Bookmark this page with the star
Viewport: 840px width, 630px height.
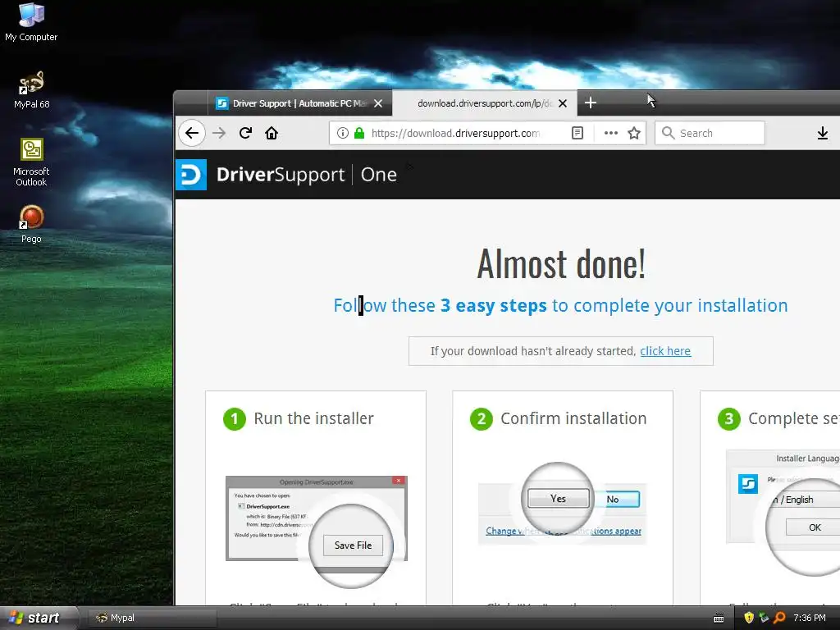[x=634, y=133]
